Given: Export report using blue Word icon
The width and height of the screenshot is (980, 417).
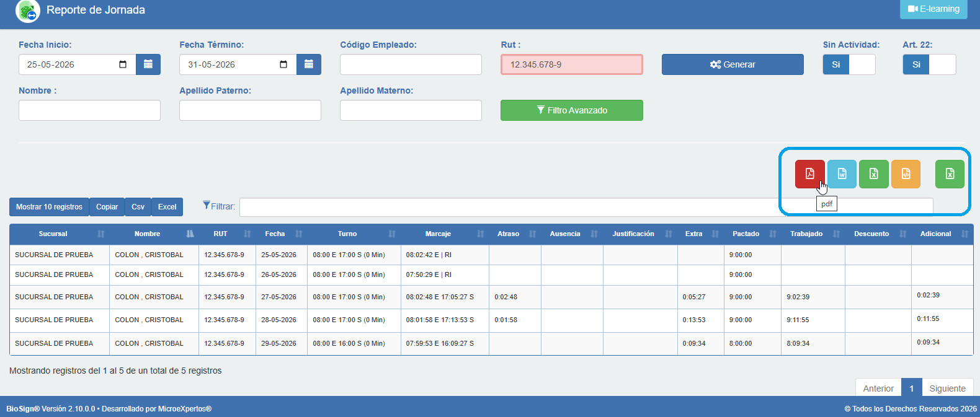Looking at the screenshot, I should [842, 174].
